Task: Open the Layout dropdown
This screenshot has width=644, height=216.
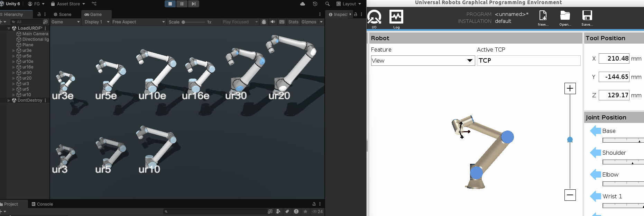Action: (x=349, y=4)
